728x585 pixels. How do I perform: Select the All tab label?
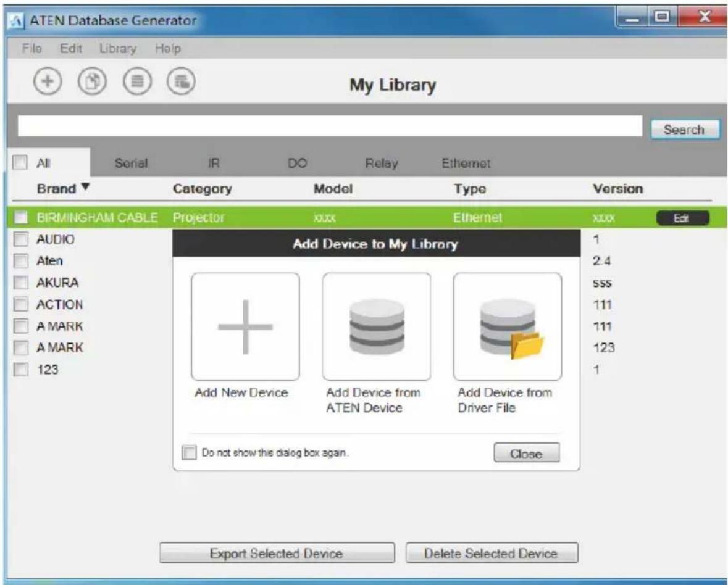(x=43, y=163)
